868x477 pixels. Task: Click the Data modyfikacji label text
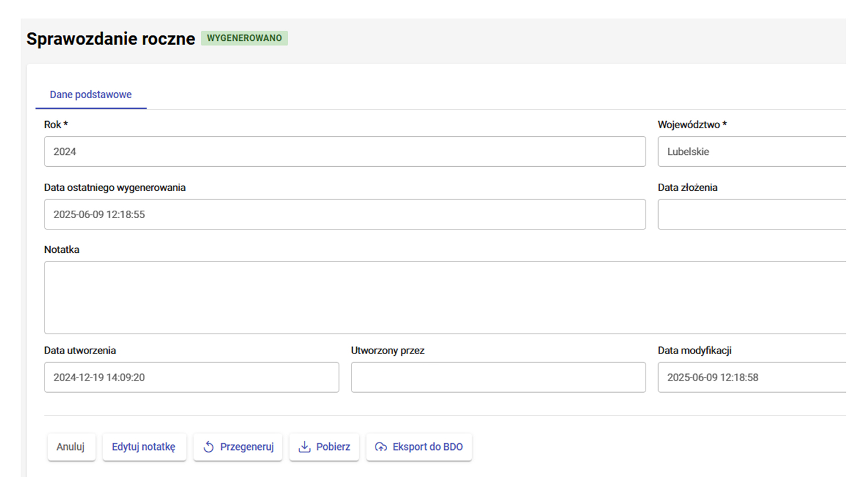(x=694, y=351)
